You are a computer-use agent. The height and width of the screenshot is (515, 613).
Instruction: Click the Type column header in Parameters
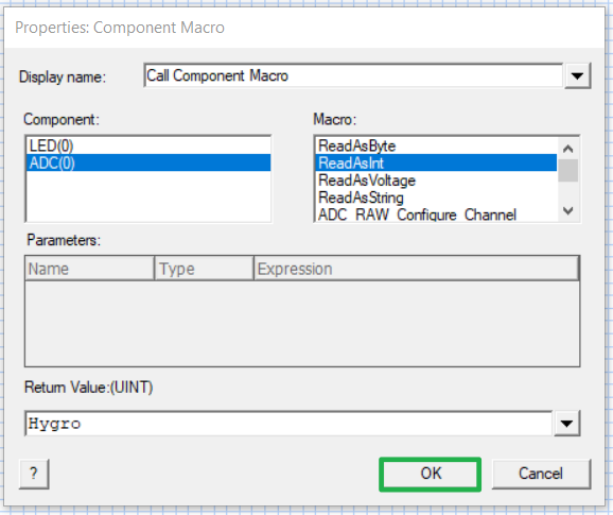pos(203,268)
